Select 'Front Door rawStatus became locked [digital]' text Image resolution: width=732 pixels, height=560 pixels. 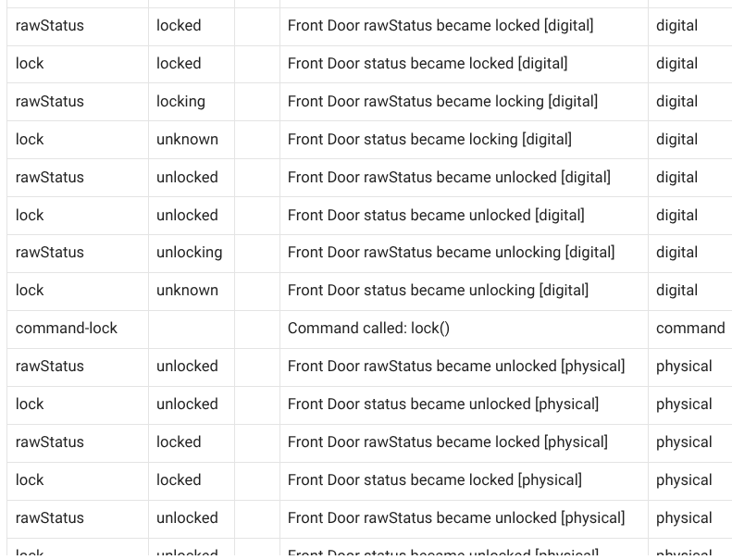(440, 25)
